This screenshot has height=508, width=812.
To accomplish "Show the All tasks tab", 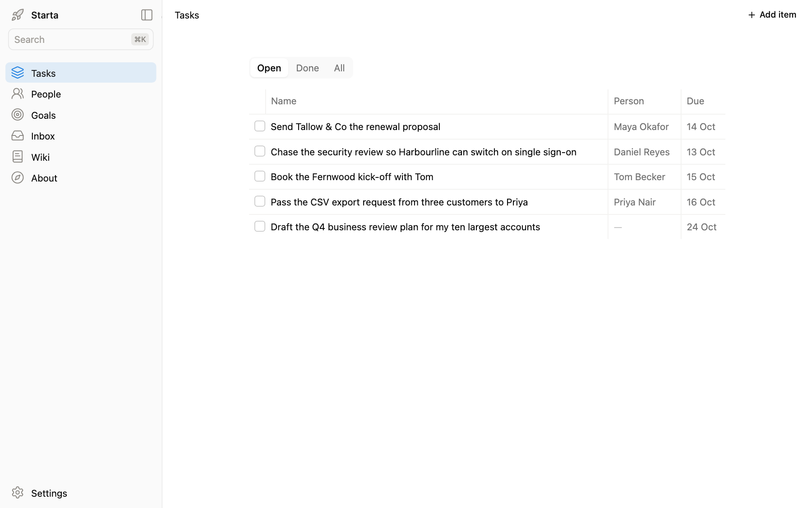I will [x=339, y=68].
